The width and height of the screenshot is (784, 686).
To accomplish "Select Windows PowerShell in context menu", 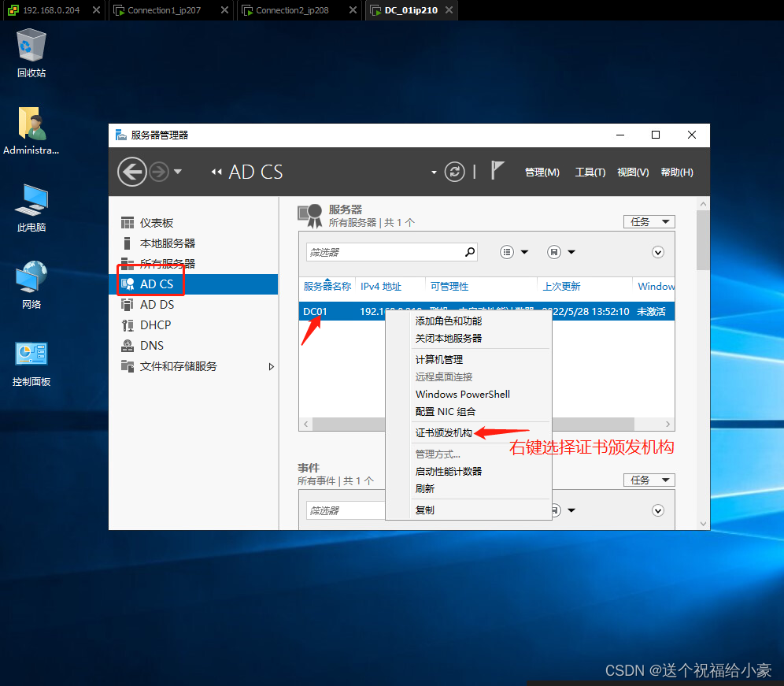I will (462, 394).
